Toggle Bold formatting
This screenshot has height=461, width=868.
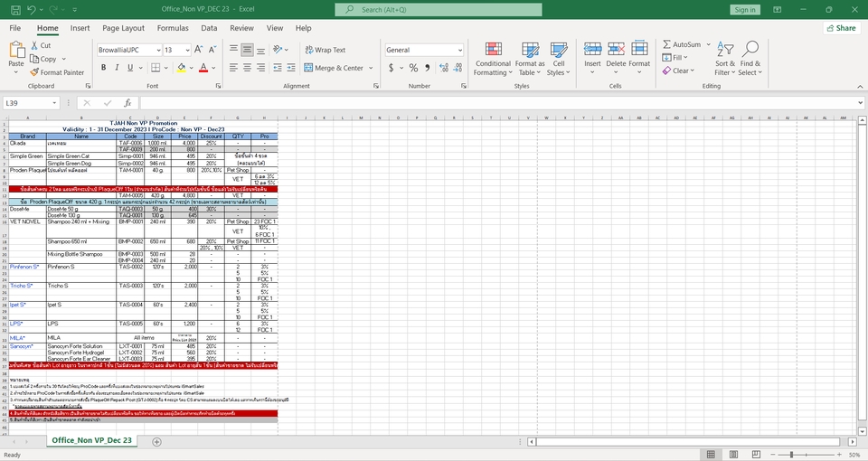click(x=103, y=68)
